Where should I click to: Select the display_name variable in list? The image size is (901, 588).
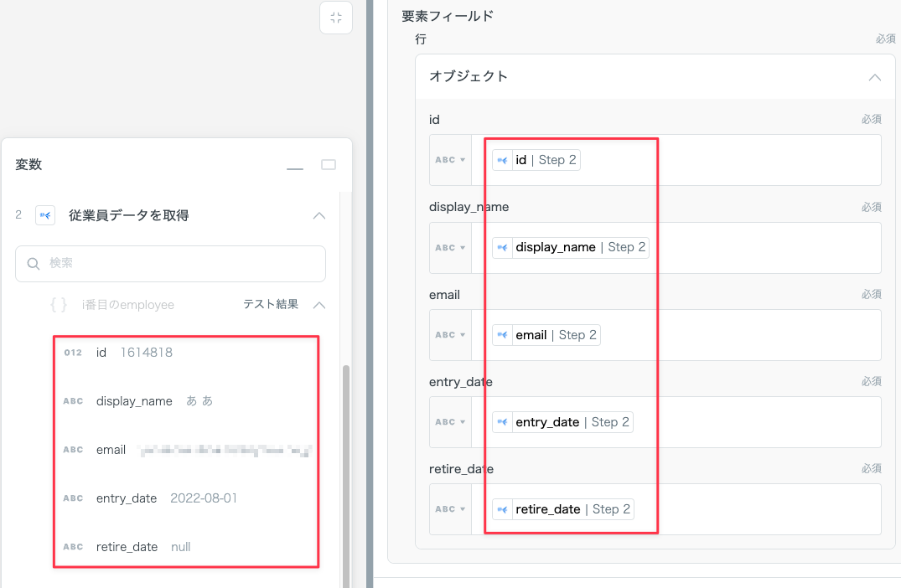point(134,401)
